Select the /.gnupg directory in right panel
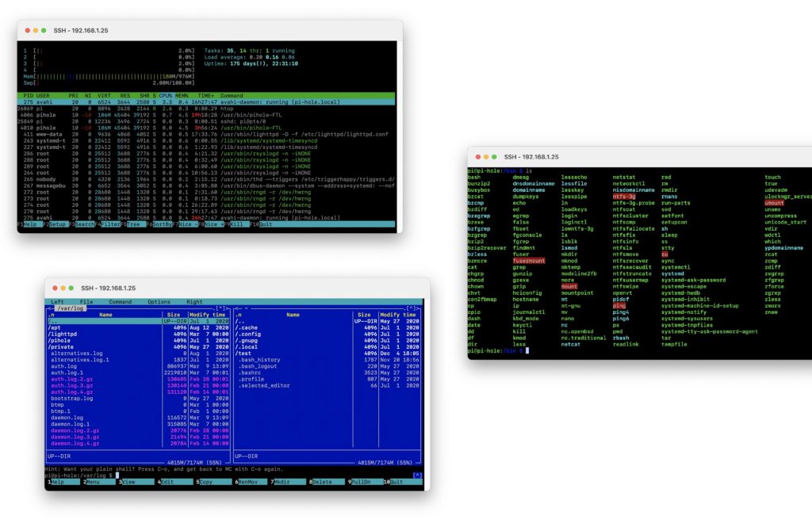This screenshot has width=812, height=520. click(327, 340)
